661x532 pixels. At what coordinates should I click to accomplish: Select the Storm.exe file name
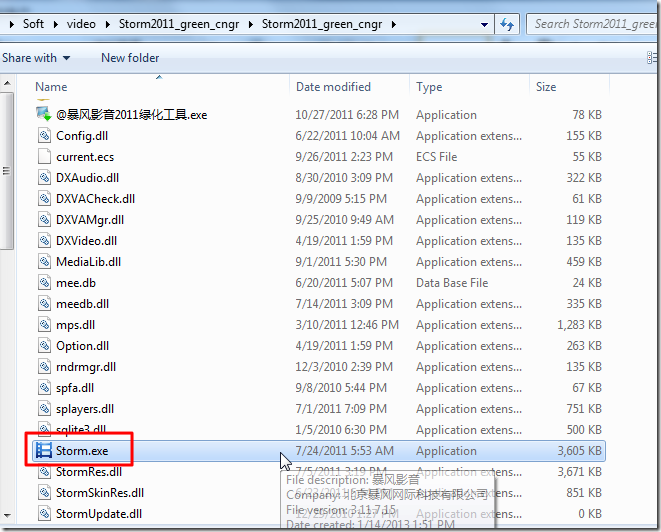(x=82, y=451)
